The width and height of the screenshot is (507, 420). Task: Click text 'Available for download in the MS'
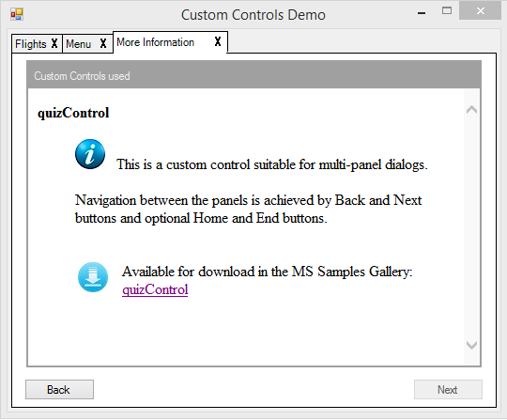217,272
